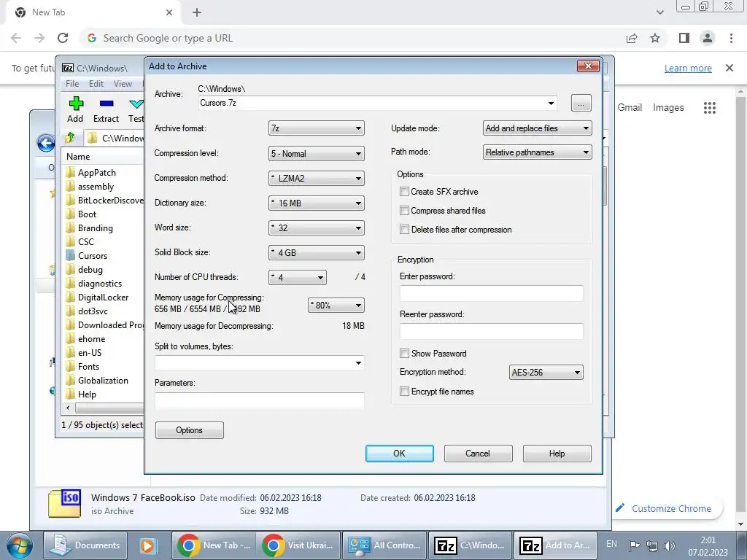Open media player taskbar icon
The height and width of the screenshot is (560, 747).
(x=147, y=545)
